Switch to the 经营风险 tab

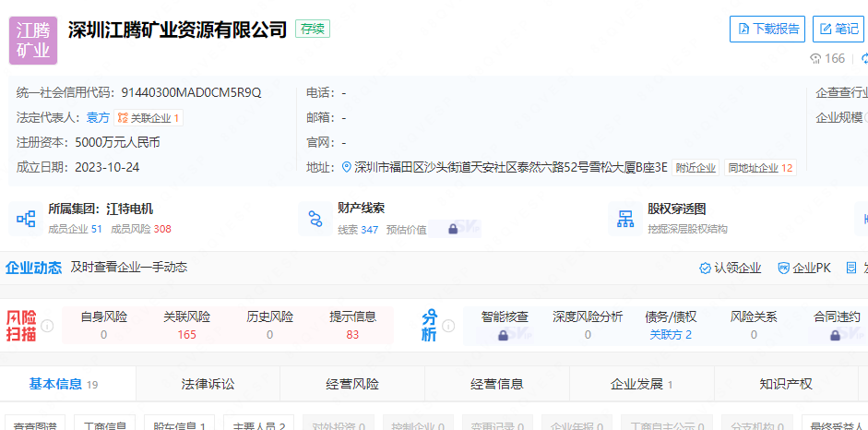pyautogui.click(x=352, y=384)
